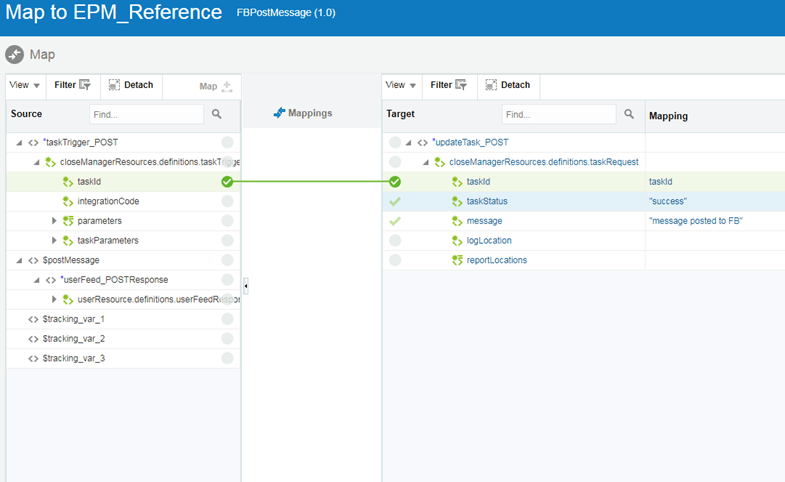Click Filter in the Source toolbar

pos(72,85)
